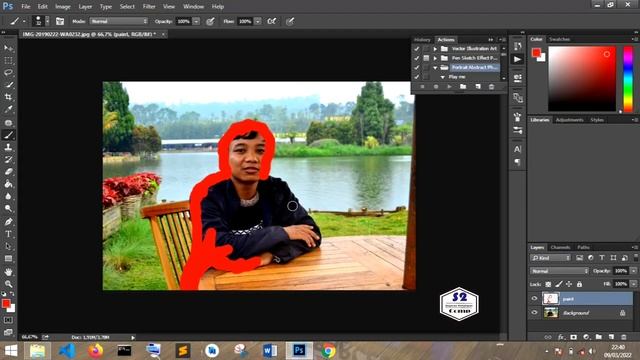Enable airbrush-style build-up icon
The height and width of the screenshot is (360, 640).
[271, 21]
